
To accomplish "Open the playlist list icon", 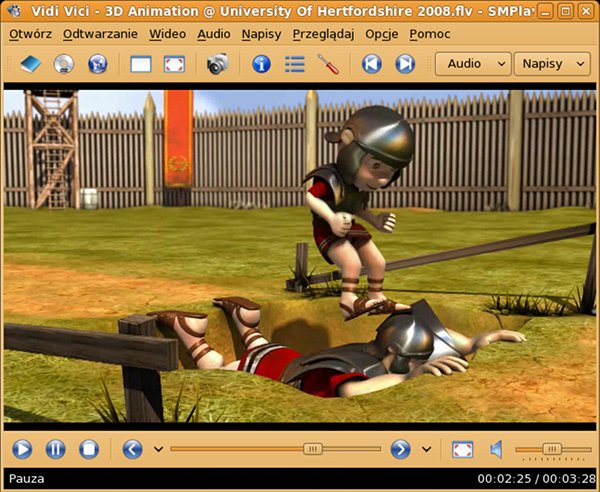I will point(295,64).
